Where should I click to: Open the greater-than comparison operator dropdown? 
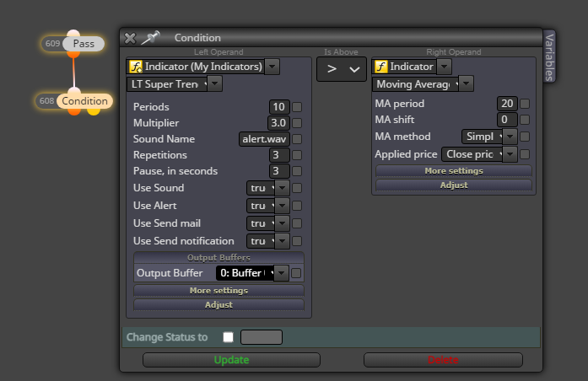pyautogui.click(x=342, y=69)
